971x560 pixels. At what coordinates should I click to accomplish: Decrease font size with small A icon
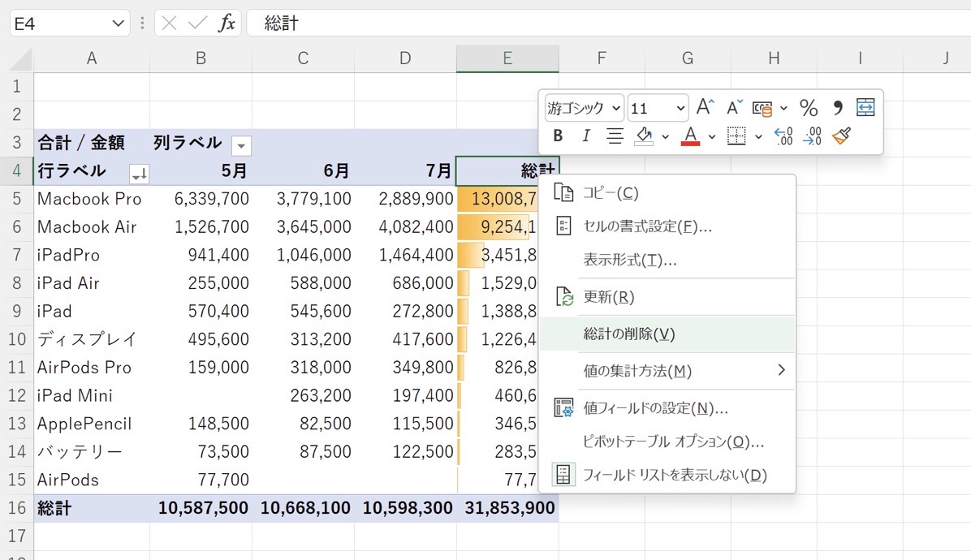coord(735,108)
